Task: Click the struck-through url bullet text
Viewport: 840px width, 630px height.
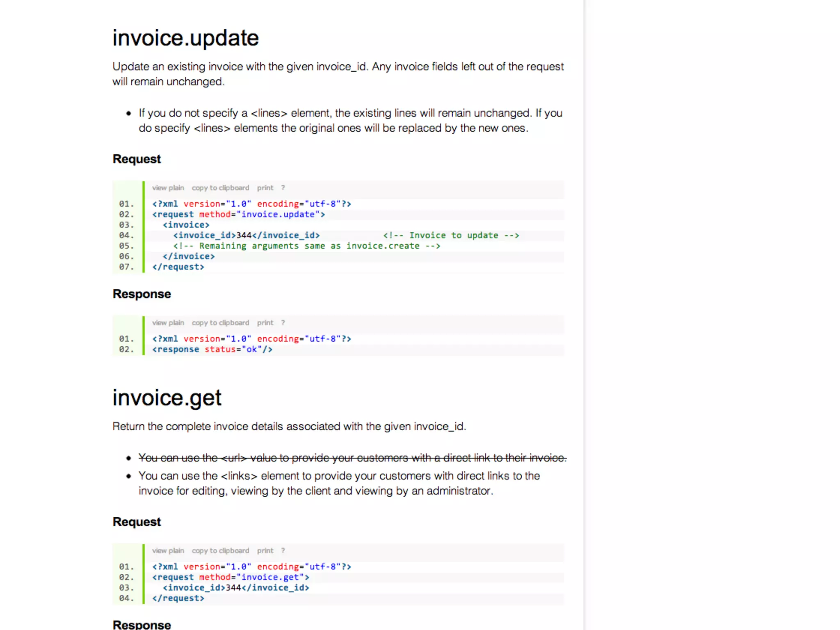Action: 352,458
